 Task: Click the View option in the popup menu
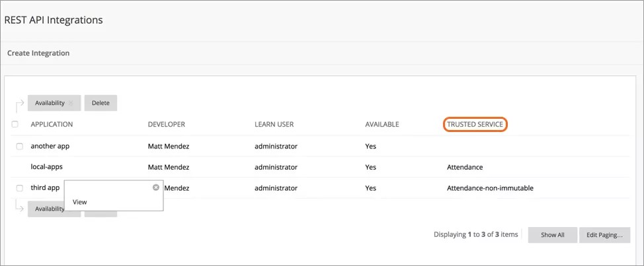[79, 202]
